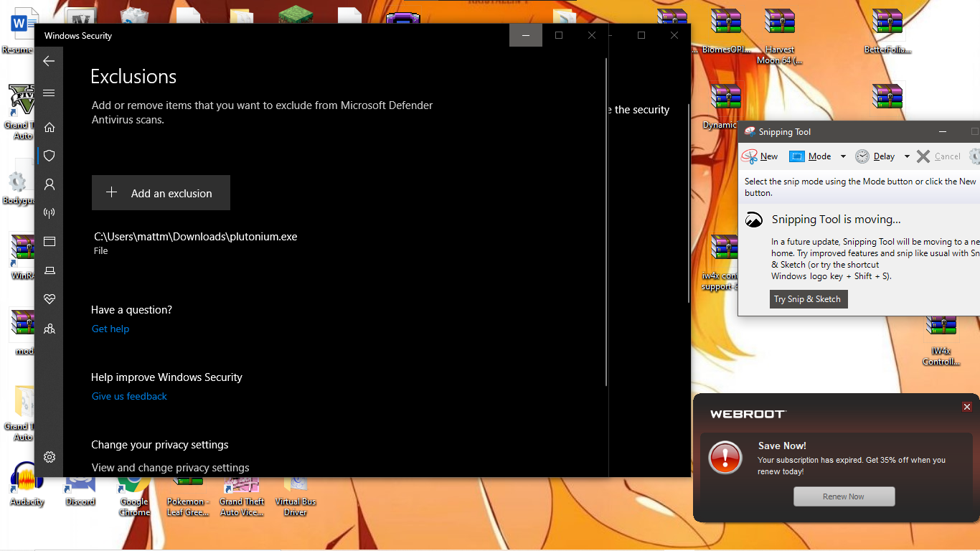980x551 pixels.
Task: Select the GTA V logo desktop shortcut
Action: pyautogui.click(x=21, y=110)
